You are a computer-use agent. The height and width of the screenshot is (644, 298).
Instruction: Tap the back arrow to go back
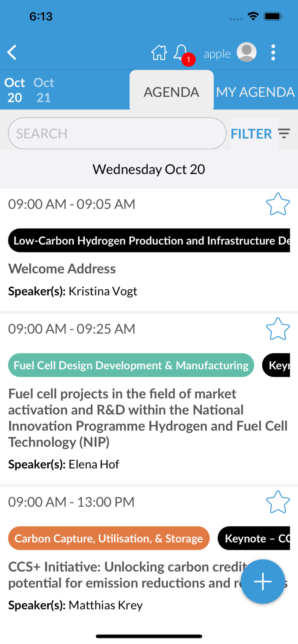tap(12, 52)
